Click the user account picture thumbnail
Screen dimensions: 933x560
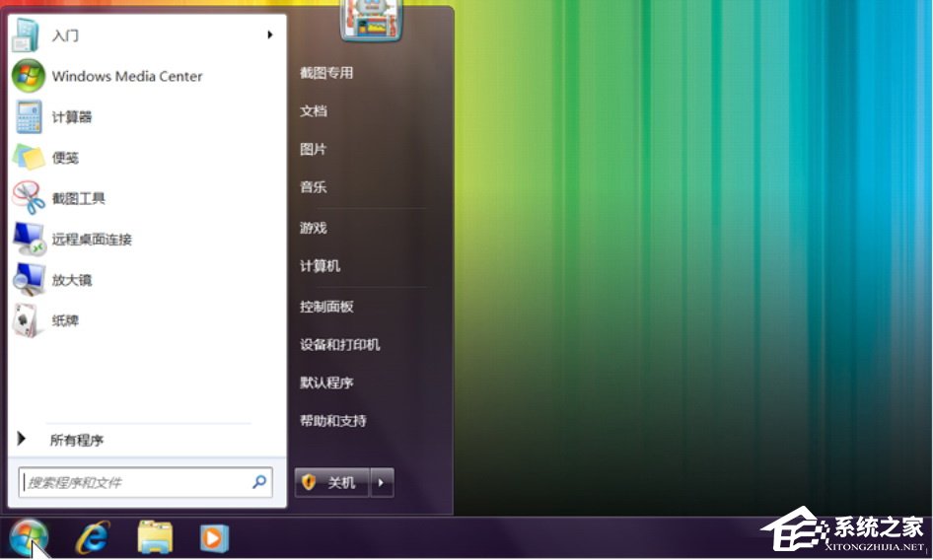pos(371,21)
